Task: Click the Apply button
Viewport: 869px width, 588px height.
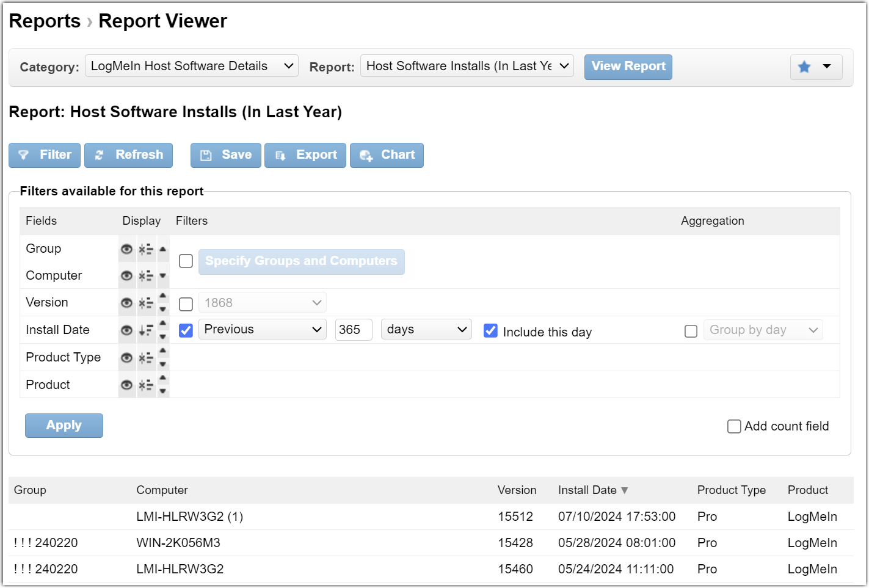Action: coord(64,426)
